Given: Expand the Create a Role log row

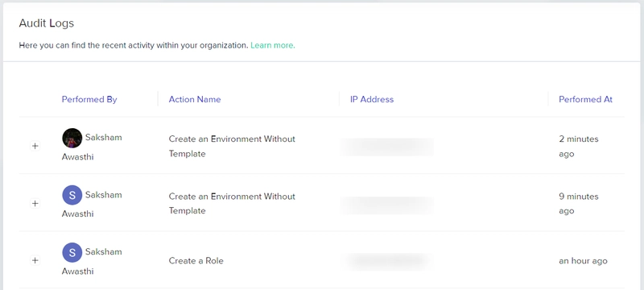Looking at the screenshot, I should click(x=35, y=260).
